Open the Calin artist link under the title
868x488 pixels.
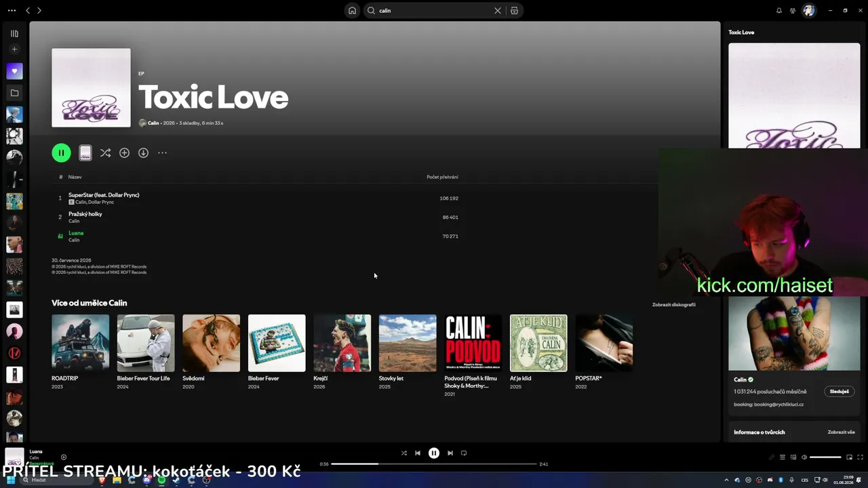coord(153,123)
